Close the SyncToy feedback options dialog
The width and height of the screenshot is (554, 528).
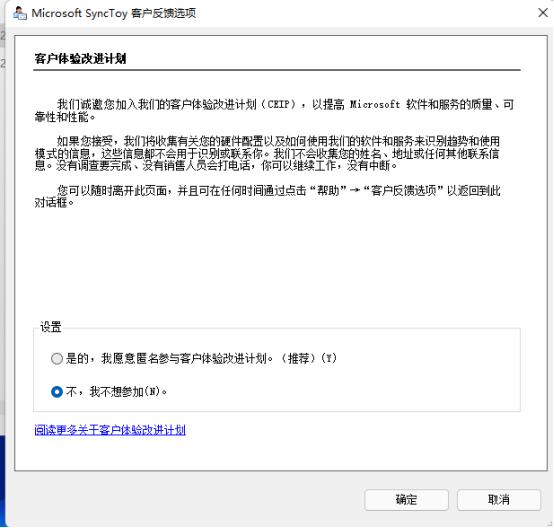[x=542, y=13]
